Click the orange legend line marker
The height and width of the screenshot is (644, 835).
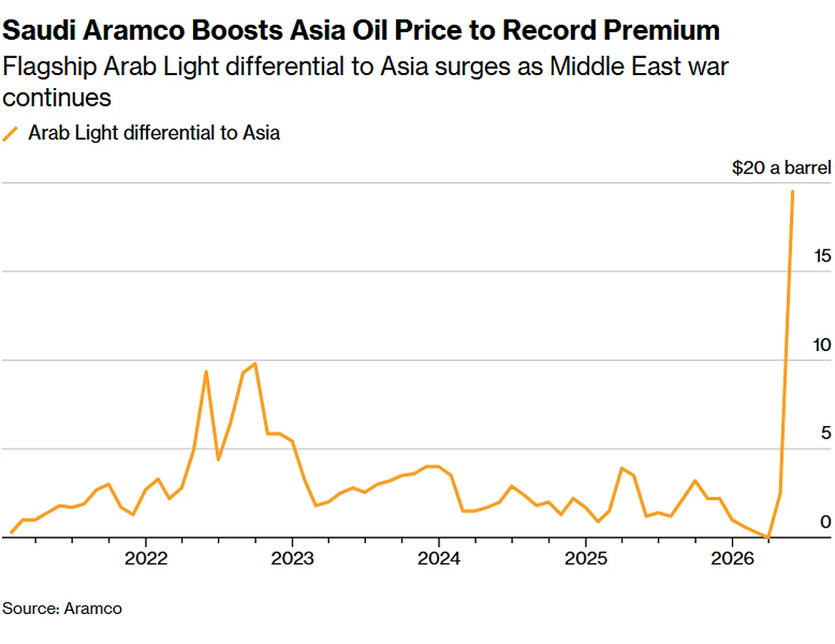[10, 134]
